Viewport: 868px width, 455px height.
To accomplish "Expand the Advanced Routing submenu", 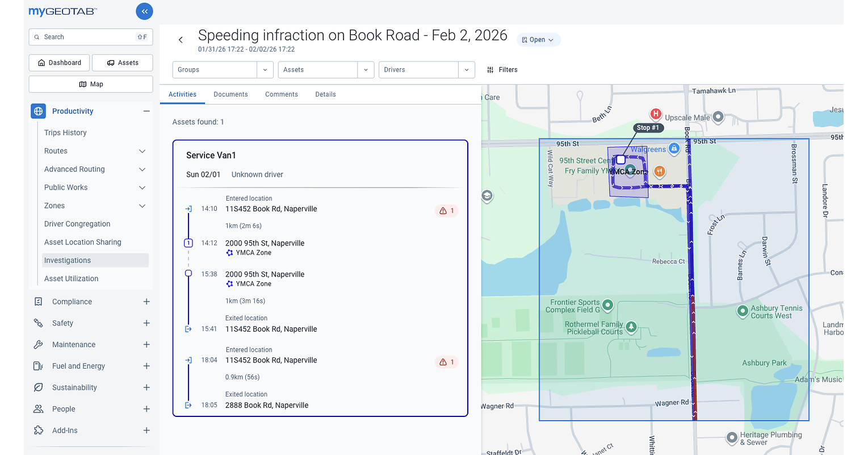I will [142, 169].
